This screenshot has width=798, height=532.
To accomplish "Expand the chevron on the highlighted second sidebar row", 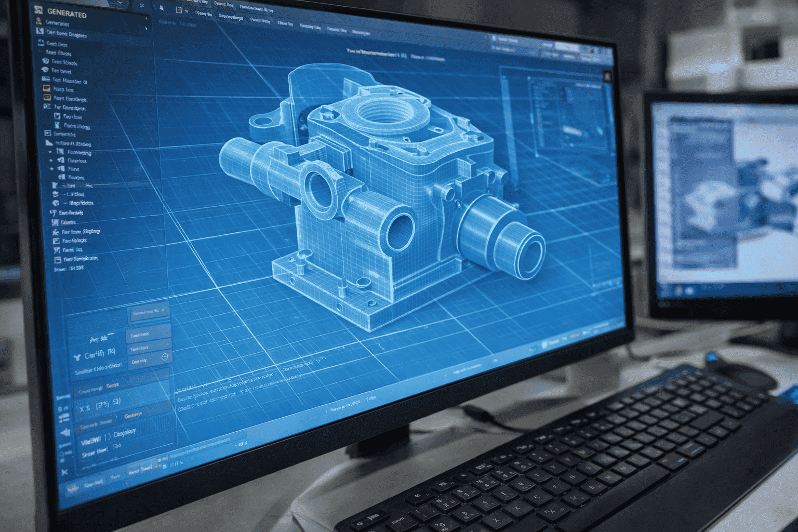I will pyautogui.click(x=146, y=29).
